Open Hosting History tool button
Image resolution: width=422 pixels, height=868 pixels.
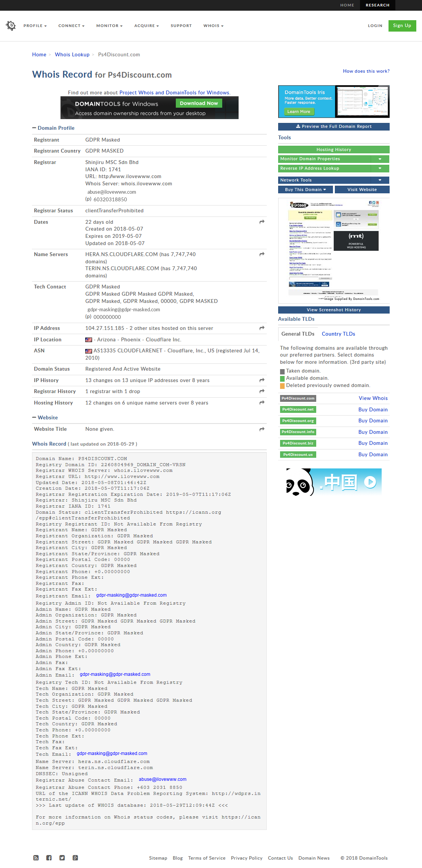pos(334,150)
